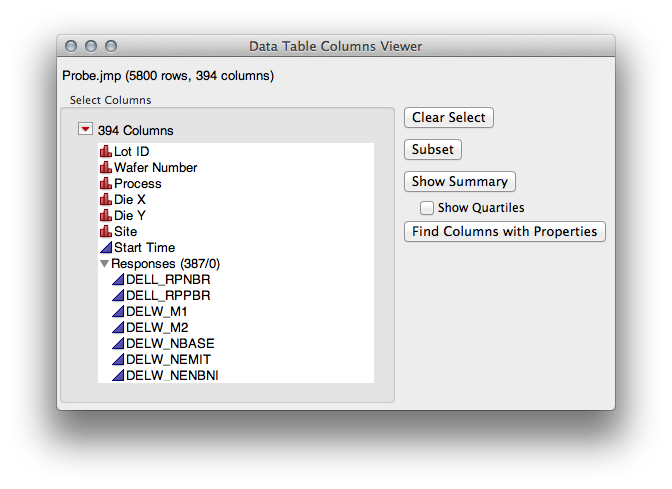Click the nominal icon beside Lot ID
The height and width of the screenshot is (489, 672).
pyautogui.click(x=105, y=152)
